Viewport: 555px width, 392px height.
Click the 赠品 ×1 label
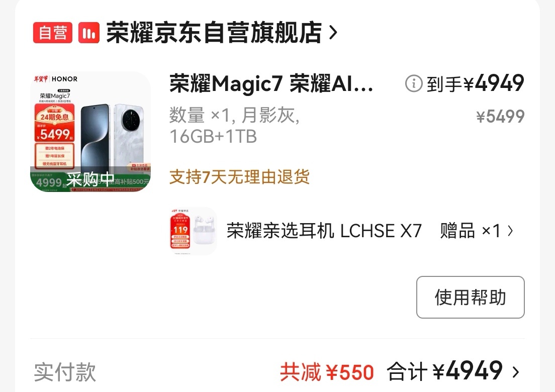470,231
